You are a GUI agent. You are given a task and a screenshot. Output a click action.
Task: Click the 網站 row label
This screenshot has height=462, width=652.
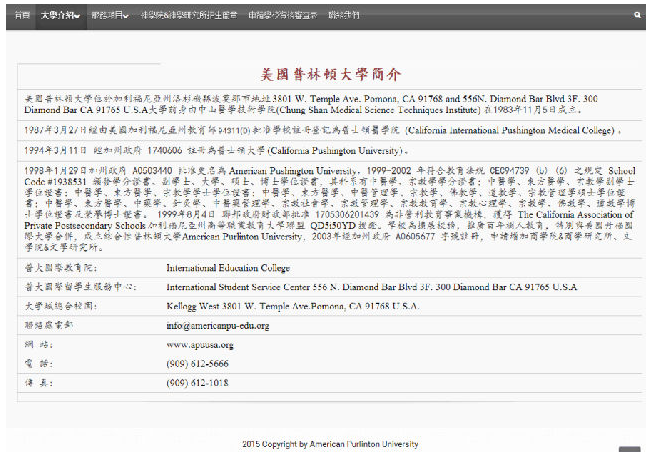[39, 344]
